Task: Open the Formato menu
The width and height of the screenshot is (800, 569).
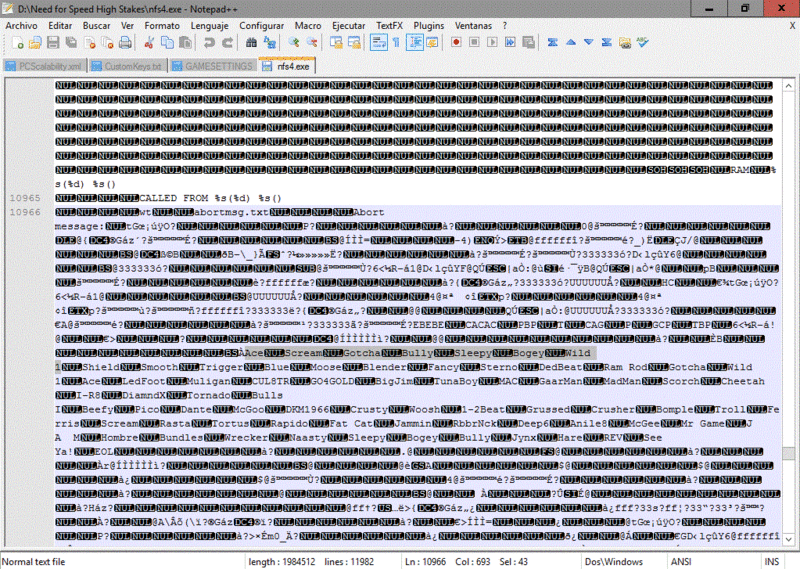Action: (x=162, y=26)
